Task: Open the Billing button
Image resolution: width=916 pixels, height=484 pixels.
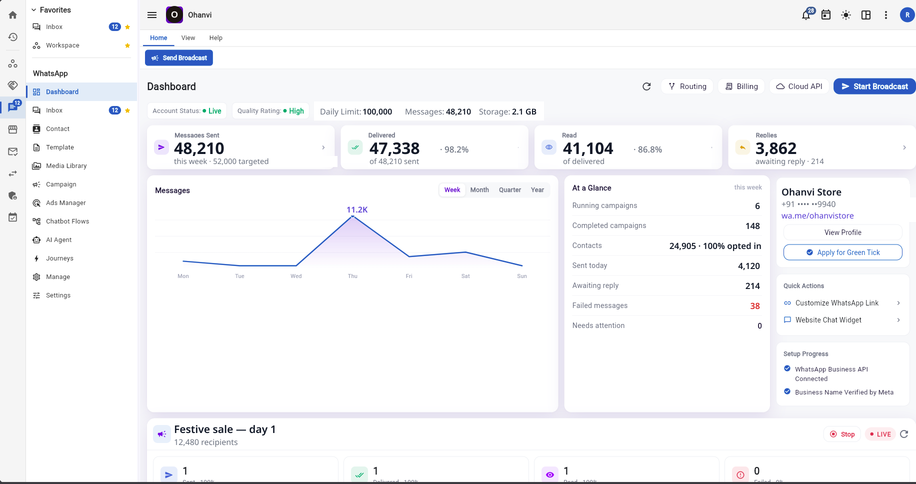Action: [x=741, y=86]
